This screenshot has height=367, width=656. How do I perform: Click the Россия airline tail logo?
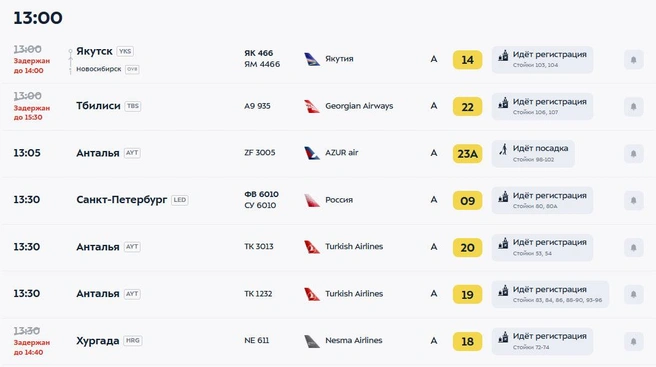312,200
